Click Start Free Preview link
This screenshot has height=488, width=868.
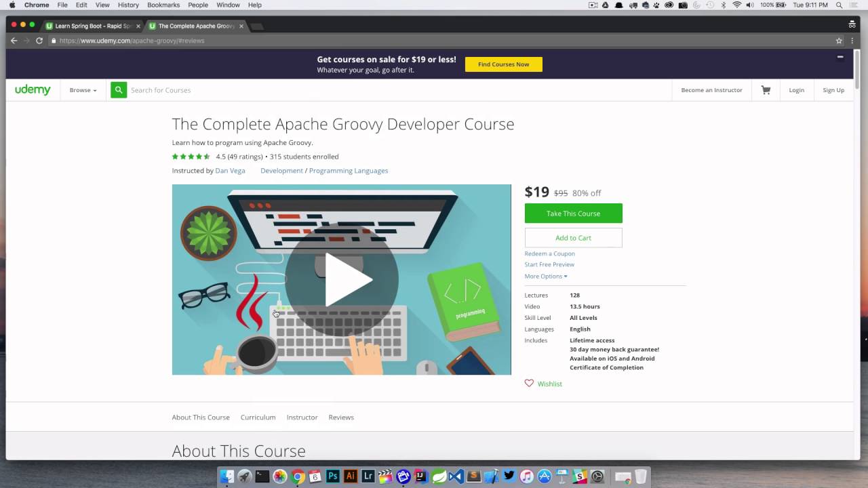[x=549, y=264]
